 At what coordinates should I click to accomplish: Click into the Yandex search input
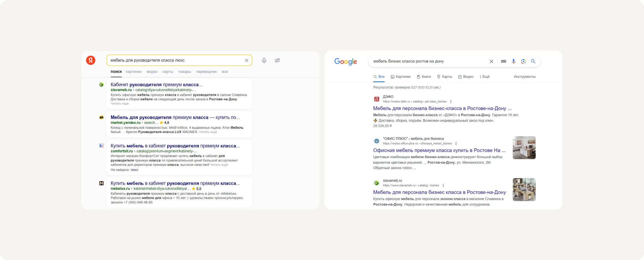175,60
